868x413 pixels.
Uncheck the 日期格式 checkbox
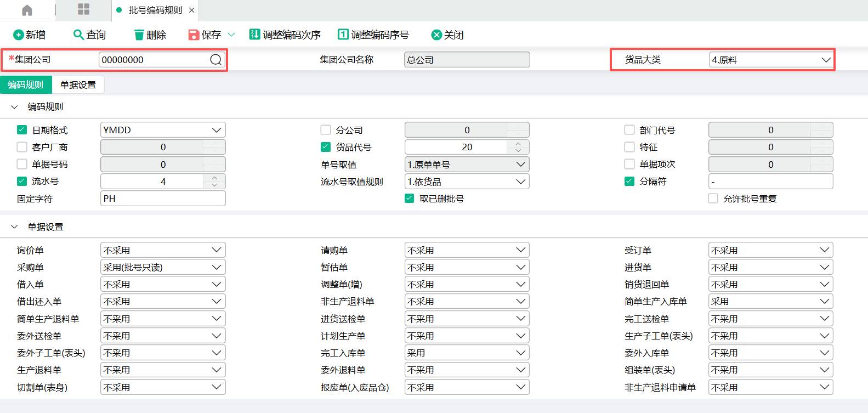click(x=22, y=130)
